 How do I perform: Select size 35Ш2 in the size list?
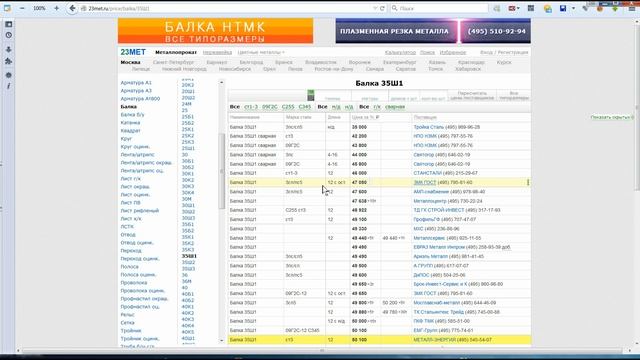click(x=188, y=262)
